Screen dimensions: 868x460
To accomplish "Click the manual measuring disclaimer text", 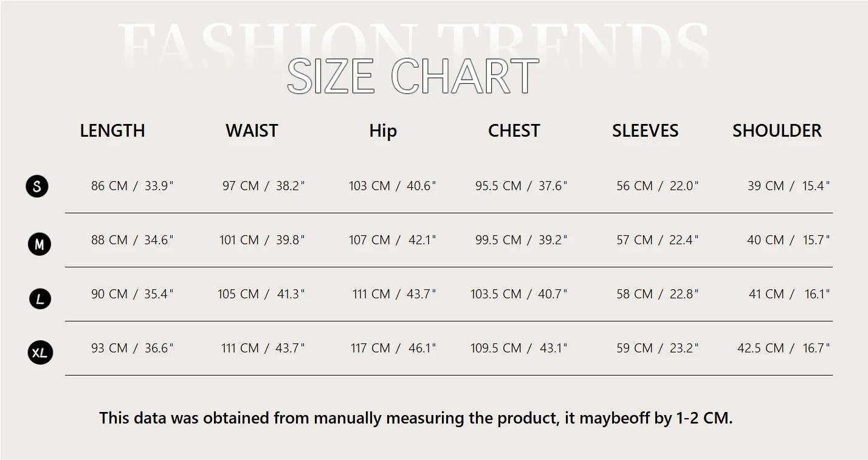I will (x=416, y=418).
